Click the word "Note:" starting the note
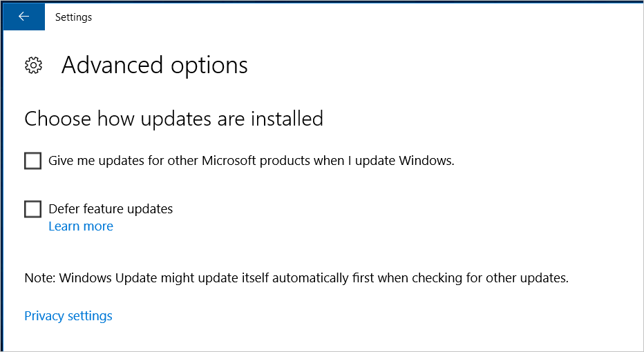The image size is (644, 352). coord(39,279)
